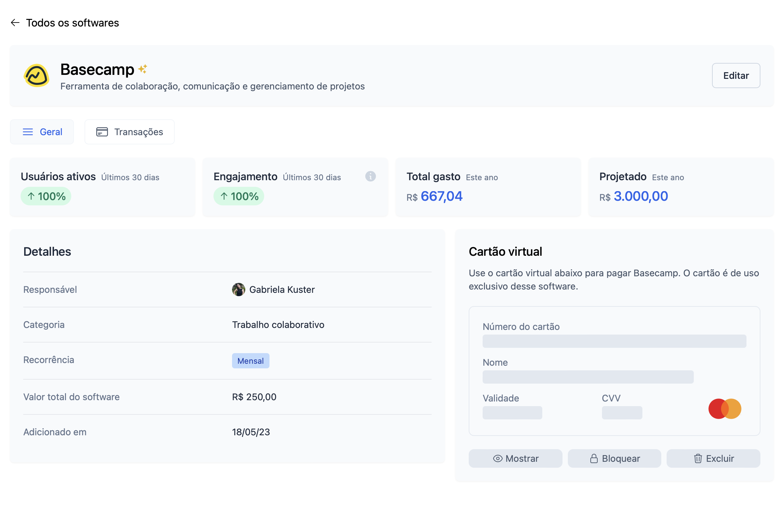This screenshot has height=532, width=775.
Task: Click the Valor total do software label
Action: (71, 397)
